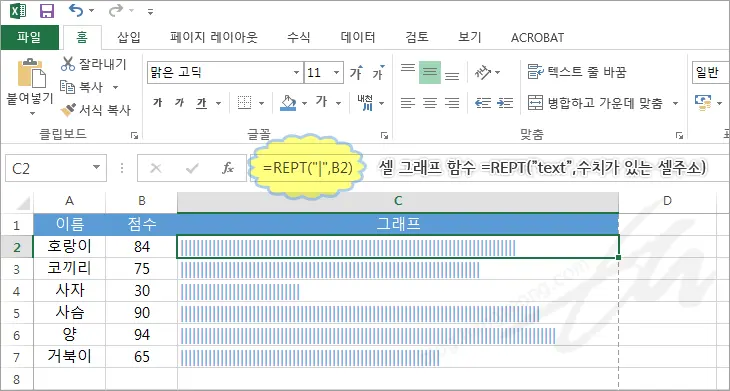Expand the underline style dropdown arrow

[x=218, y=103]
